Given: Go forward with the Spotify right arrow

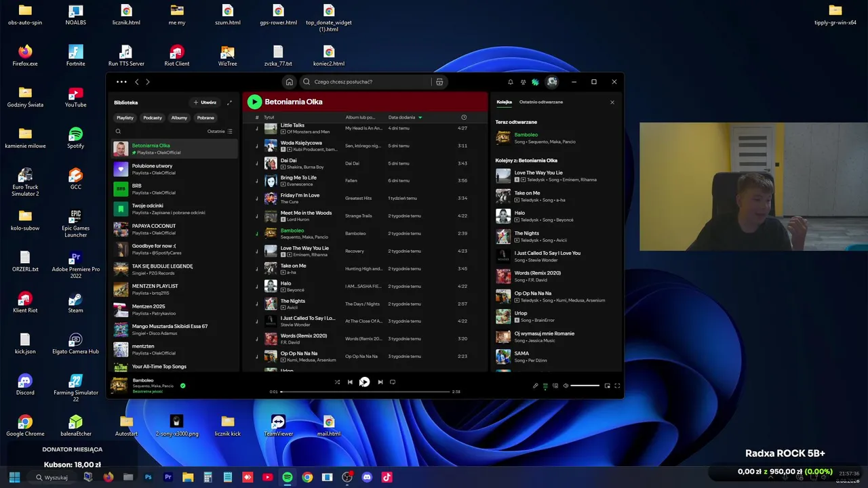Looking at the screenshot, I should pos(148,82).
